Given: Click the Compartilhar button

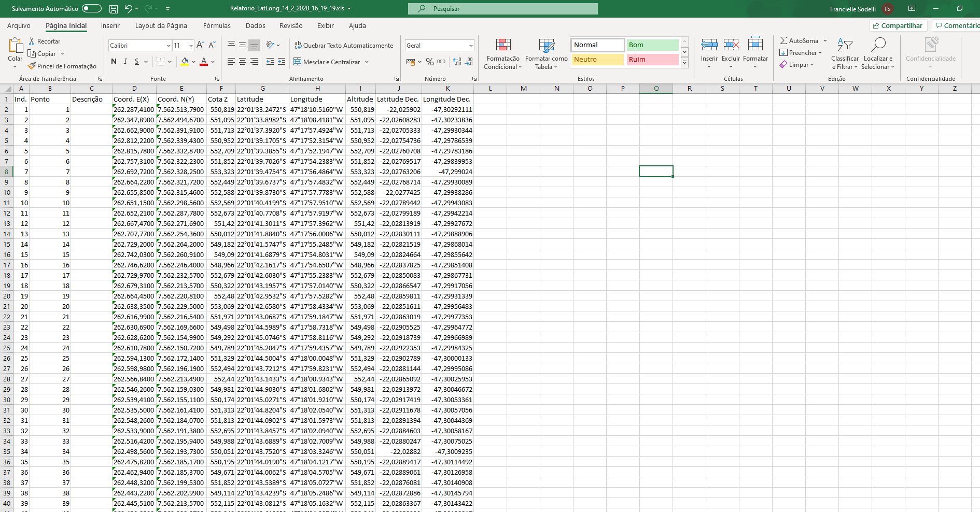Looking at the screenshot, I should point(898,25).
